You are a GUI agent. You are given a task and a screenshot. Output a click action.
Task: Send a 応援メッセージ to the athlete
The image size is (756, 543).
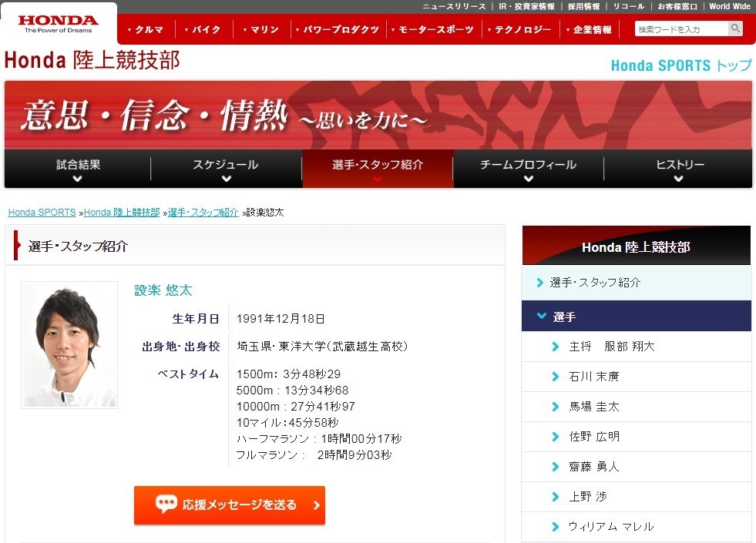pyautogui.click(x=230, y=505)
